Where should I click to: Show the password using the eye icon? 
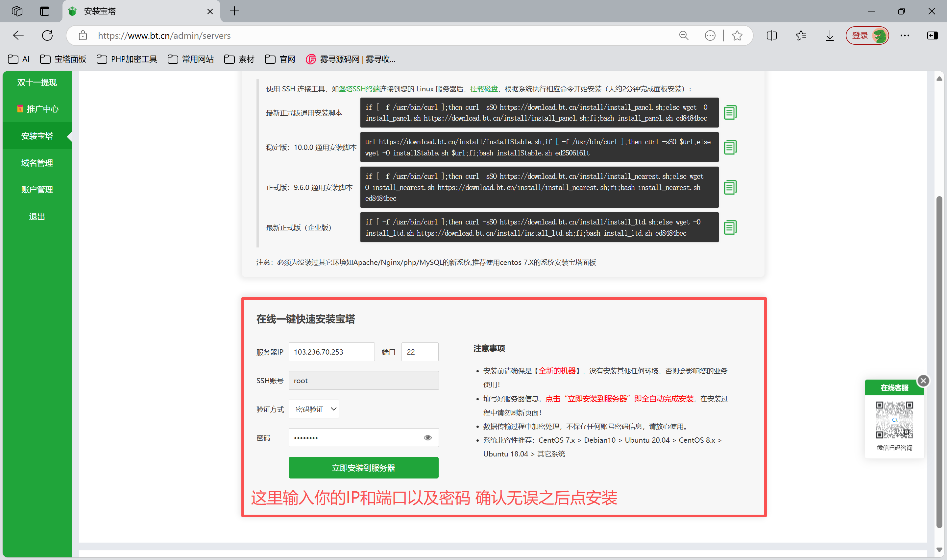[427, 437]
